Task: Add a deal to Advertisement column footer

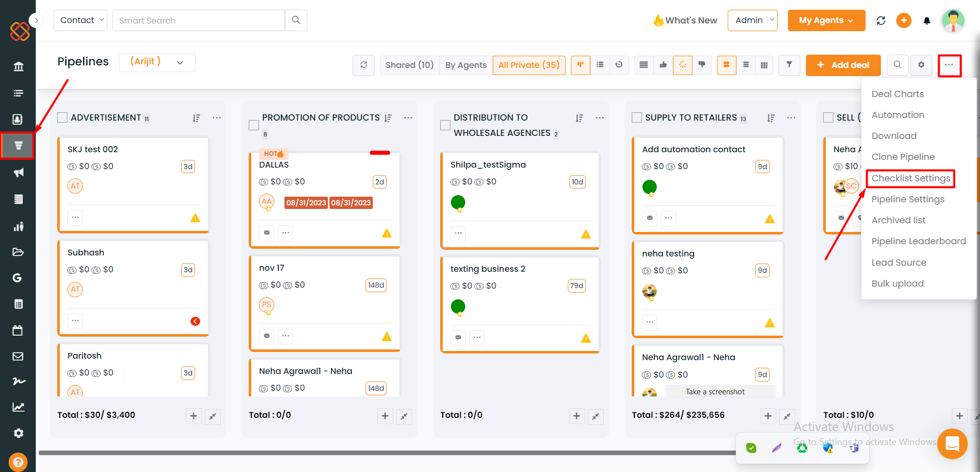Action: pos(194,416)
